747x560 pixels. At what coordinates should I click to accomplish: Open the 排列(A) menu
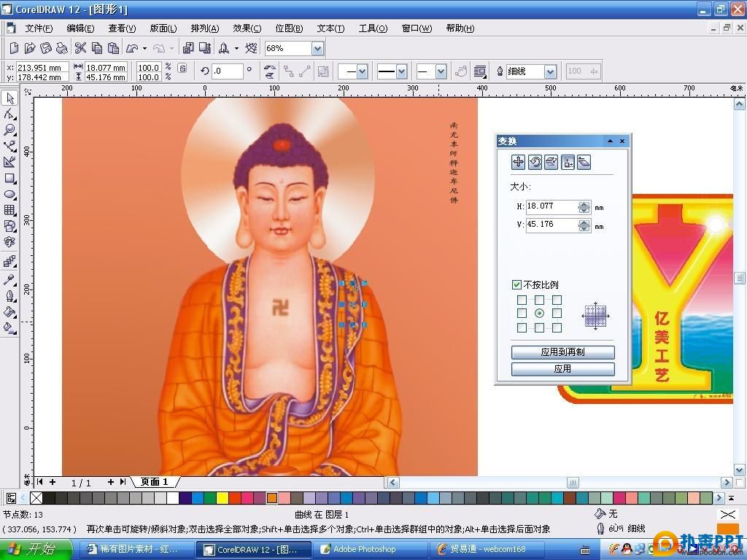pos(205,28)
